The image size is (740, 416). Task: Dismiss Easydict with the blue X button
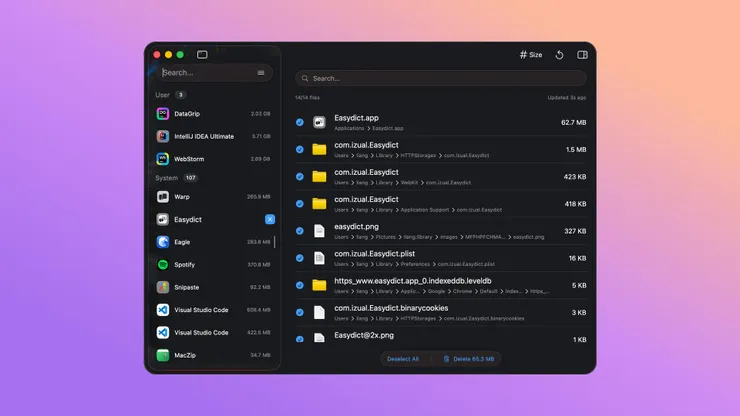pos(270,220)
